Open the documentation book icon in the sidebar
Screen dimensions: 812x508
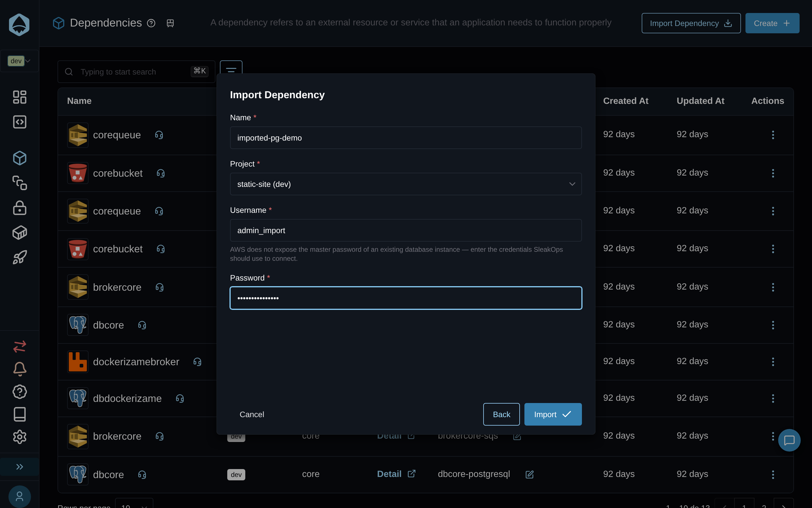click(19, 414)
